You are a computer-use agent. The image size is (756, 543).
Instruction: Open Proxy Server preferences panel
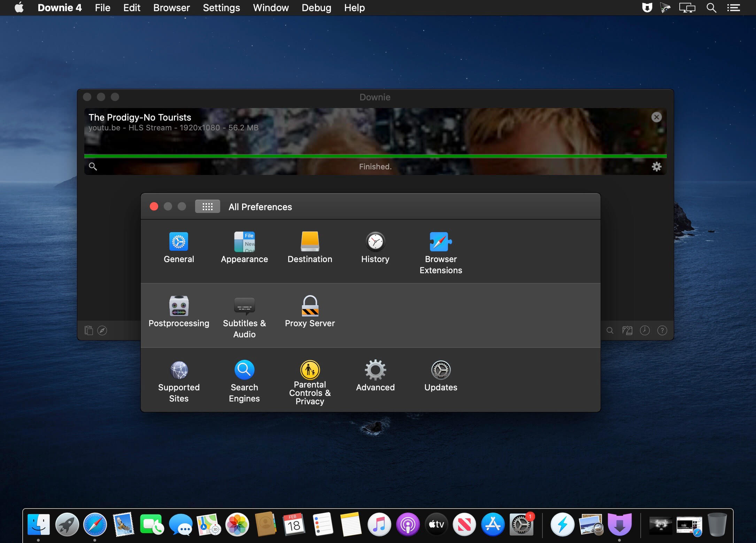(309, 311)
